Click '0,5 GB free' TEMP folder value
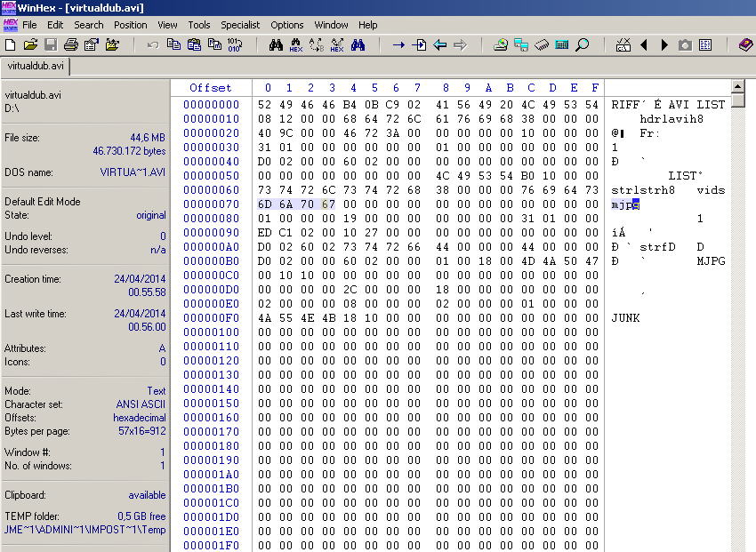 coord(141,516)
